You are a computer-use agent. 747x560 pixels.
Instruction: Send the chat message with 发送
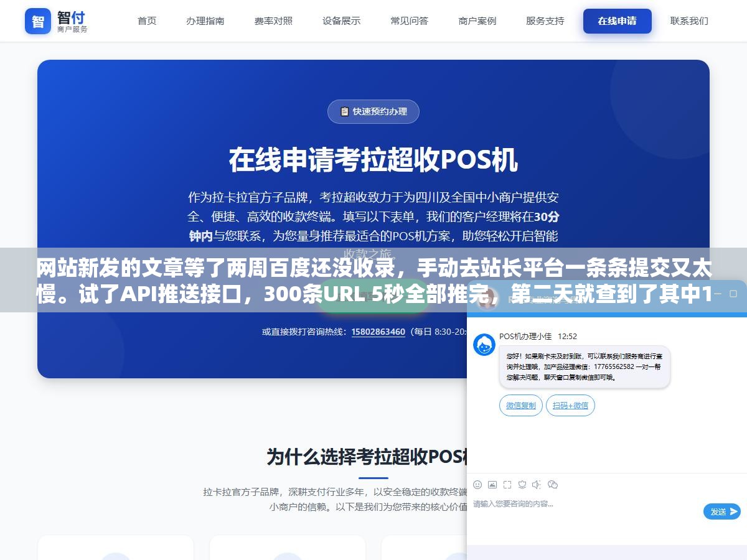pyautogui.click(x=722, y=511)
